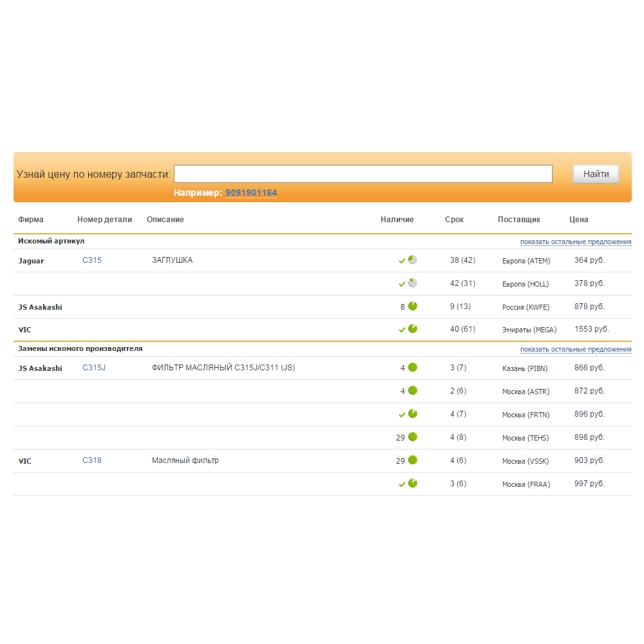Use the example number 9091901164 link
The image size is (644, 644).
(251, 193)
